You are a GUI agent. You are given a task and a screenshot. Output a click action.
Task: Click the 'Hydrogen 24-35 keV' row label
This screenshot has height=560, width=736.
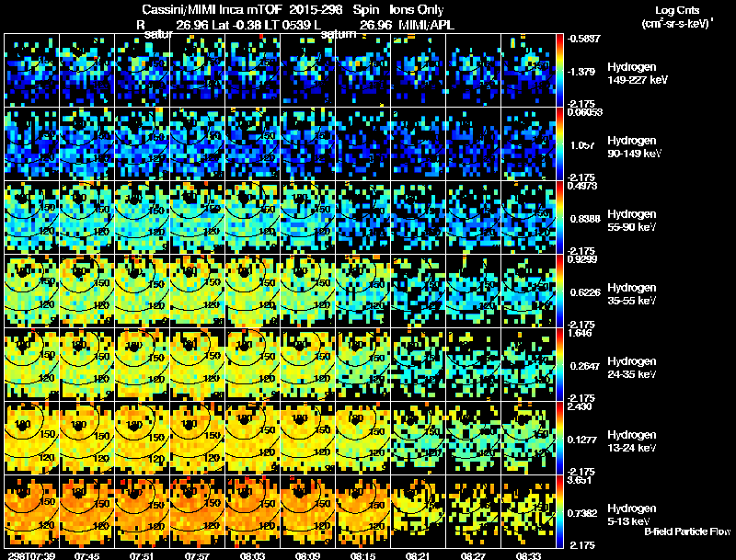pyautogui.click(x=632, y=368)
